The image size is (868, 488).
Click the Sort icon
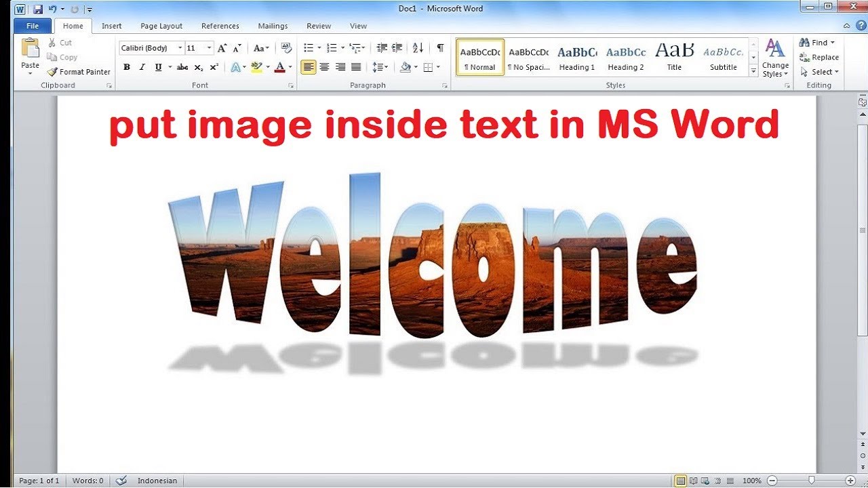[x=418, y=48]
